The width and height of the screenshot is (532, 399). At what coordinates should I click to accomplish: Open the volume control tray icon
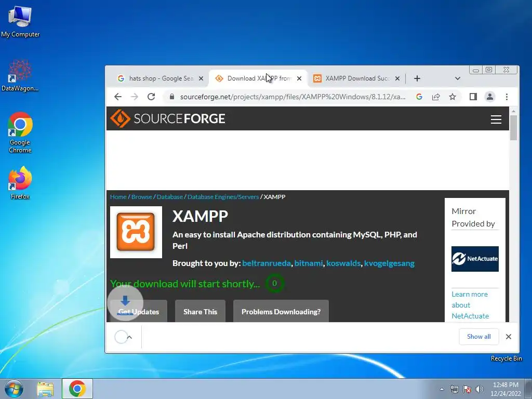pos(479,389)
